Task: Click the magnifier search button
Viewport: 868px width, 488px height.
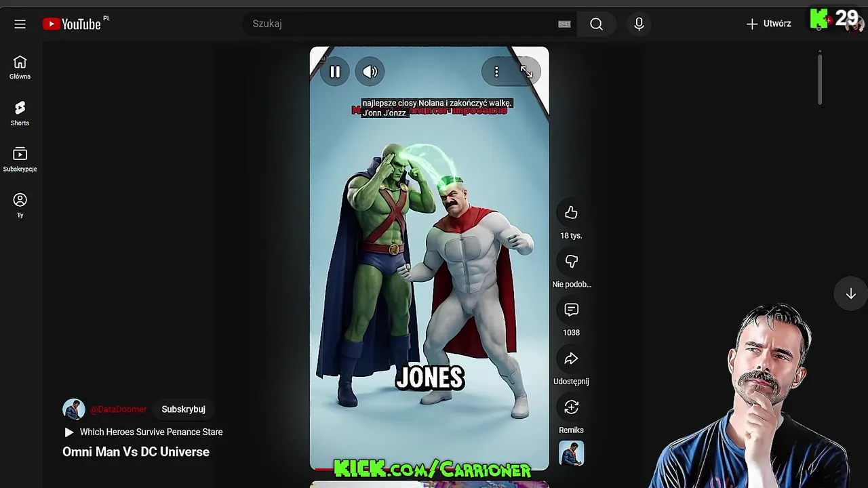Action: [596, 24]
